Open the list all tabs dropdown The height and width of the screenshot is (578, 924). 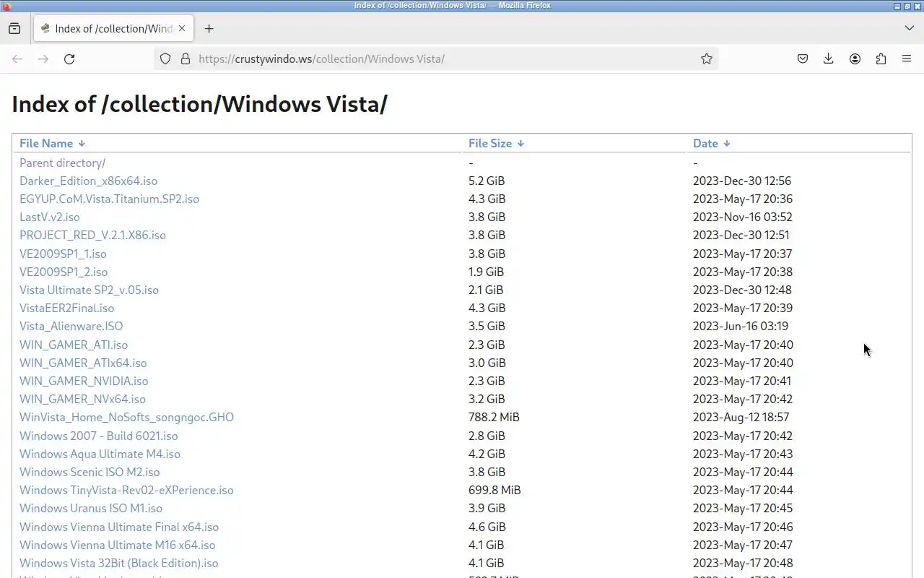click(x=909, y=29)
